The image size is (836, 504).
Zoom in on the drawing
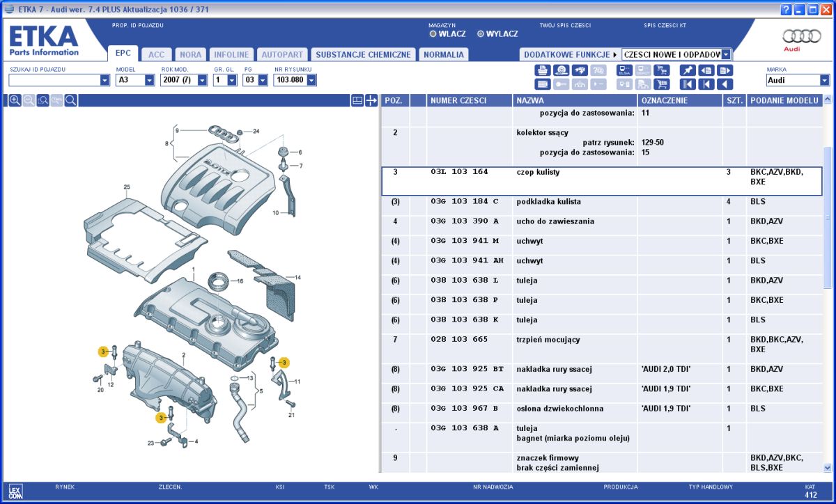15,100
